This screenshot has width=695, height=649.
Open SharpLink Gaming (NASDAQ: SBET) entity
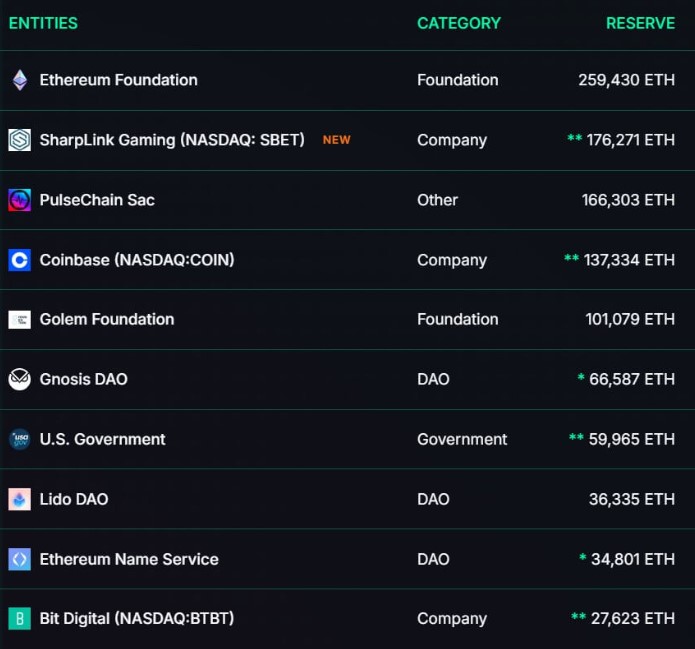tap(172, 140)
